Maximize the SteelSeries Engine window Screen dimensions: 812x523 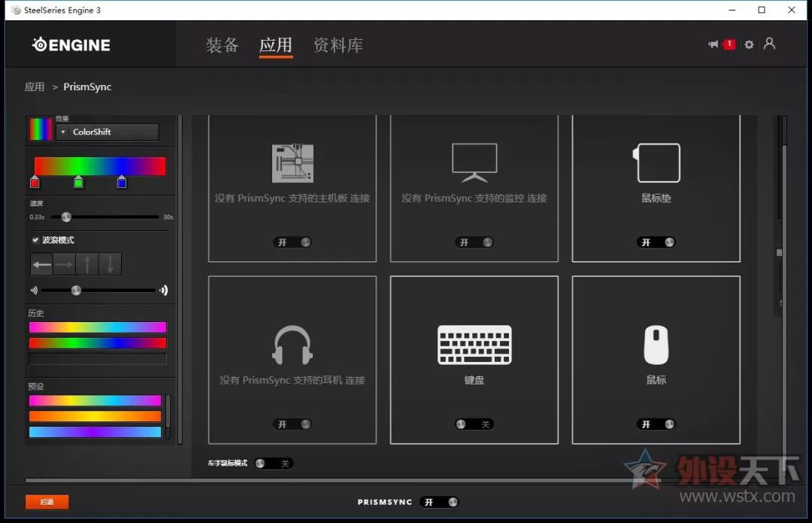[x=762, y=10]
